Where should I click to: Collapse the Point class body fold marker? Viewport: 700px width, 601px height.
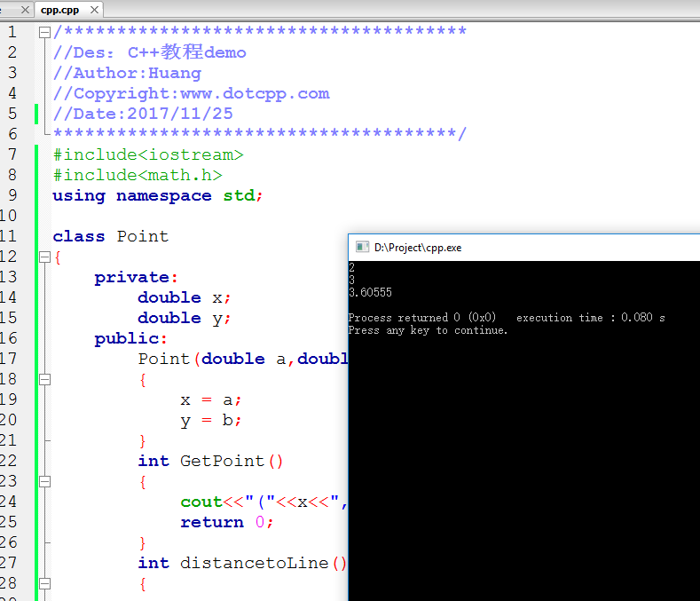point(44,257)
